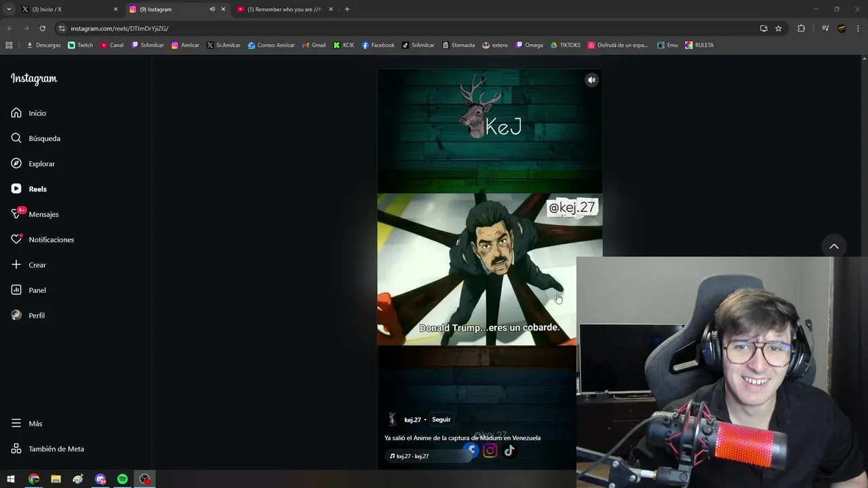Viewport: 868px width, 488px height.
Task: Open the Twitch bookmark
Action: tap(81, 45)
